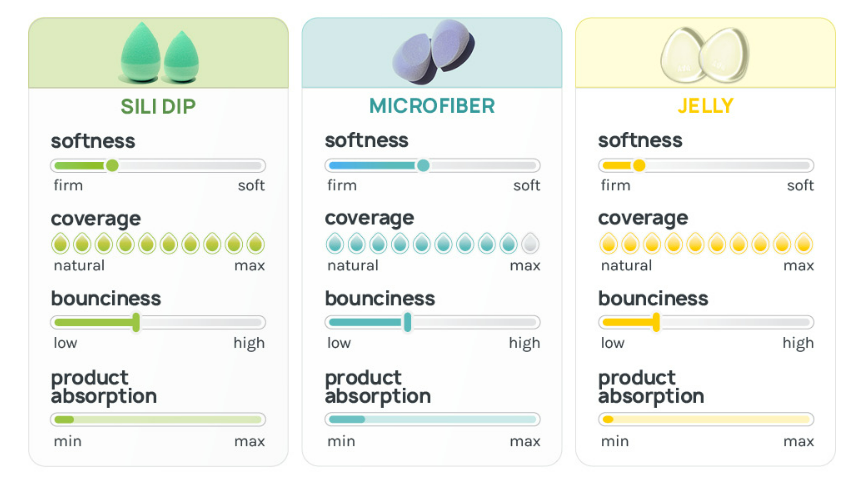
Task: Select the SILI DIP product title
Action: (x=158, y=106)
